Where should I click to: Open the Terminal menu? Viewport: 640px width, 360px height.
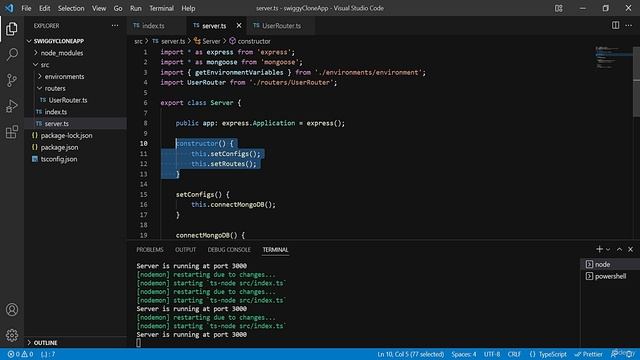[x=161, y=8]
